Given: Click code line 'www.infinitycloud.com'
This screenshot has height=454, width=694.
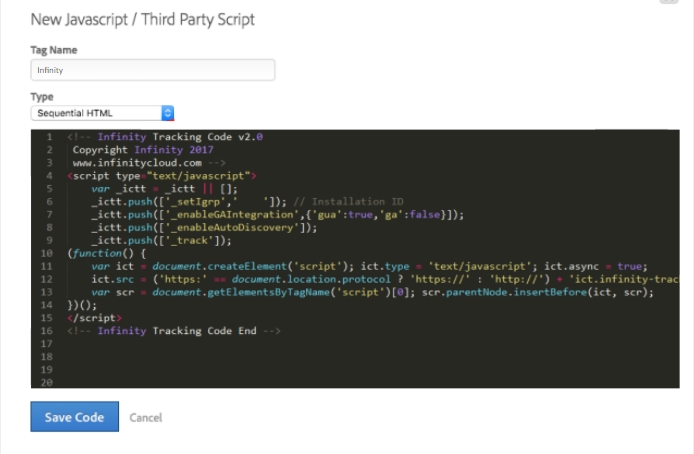Looking at the screenshot, I should point(149,163).
